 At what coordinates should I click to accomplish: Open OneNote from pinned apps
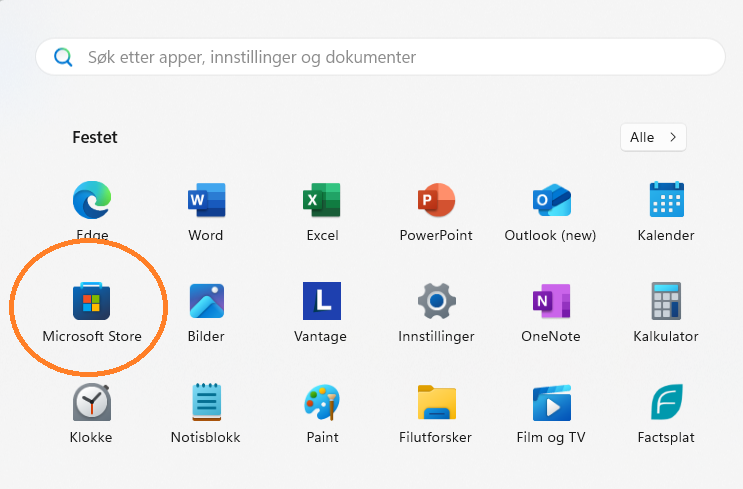pyautogui.click(x=552, y=301)
